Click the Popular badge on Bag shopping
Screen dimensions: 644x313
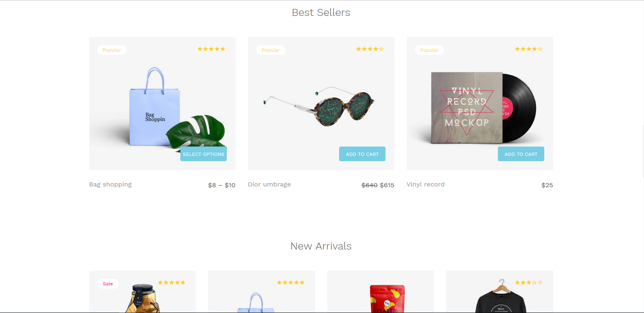(x=112, y=50)
